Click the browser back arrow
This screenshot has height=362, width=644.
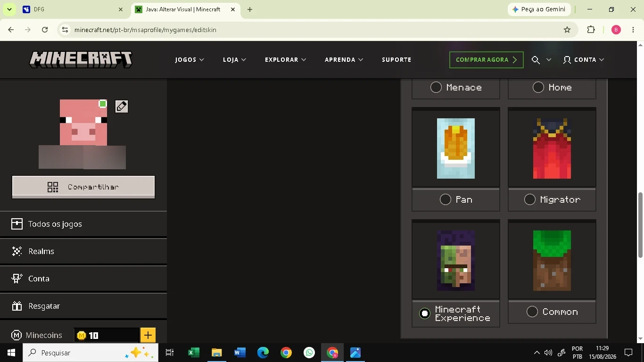(x=11, y=30)
